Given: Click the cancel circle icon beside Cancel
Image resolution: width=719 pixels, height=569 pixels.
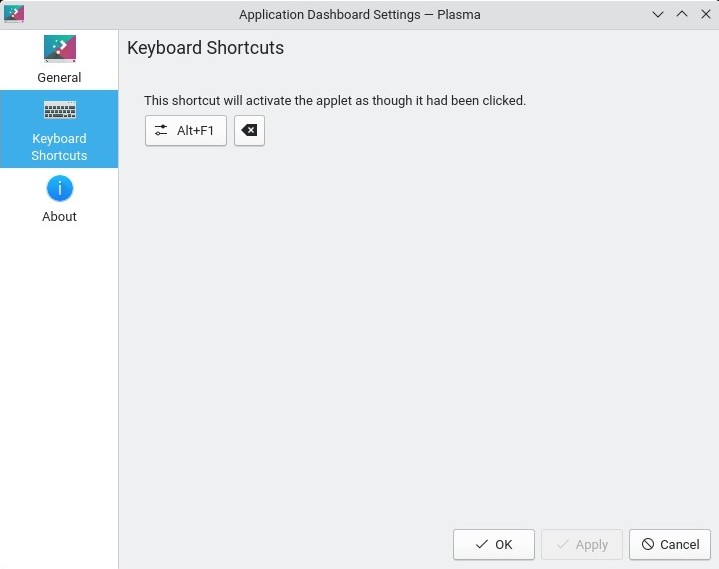Looking at the screenshot, I should click(x=648, y=545).
